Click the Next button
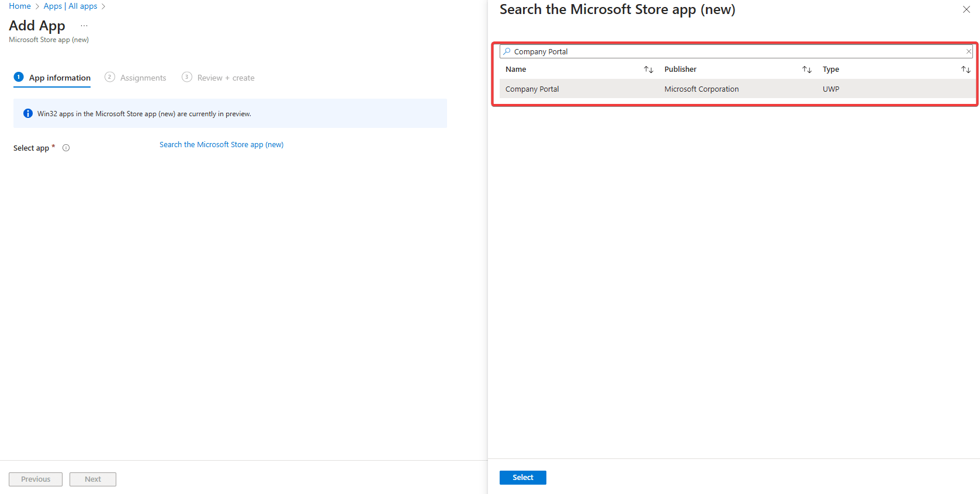The image size is (980, 494). [x=93, y=479]
